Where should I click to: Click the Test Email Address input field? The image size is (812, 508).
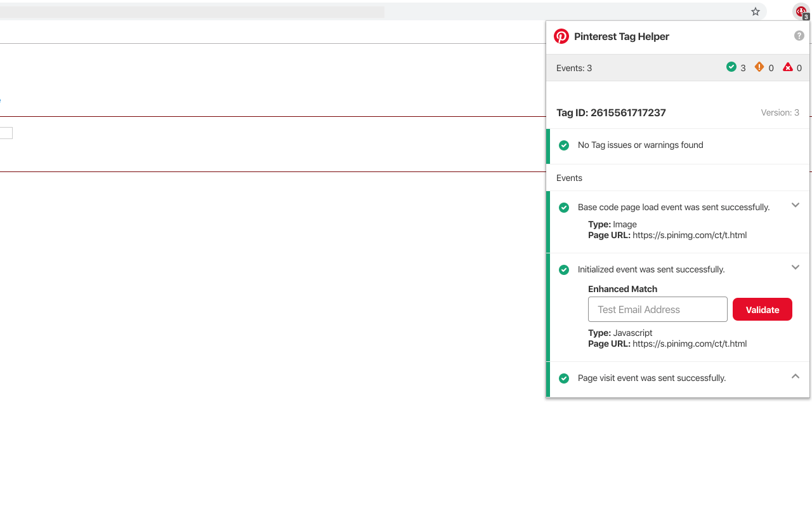(x=657, y=309)
